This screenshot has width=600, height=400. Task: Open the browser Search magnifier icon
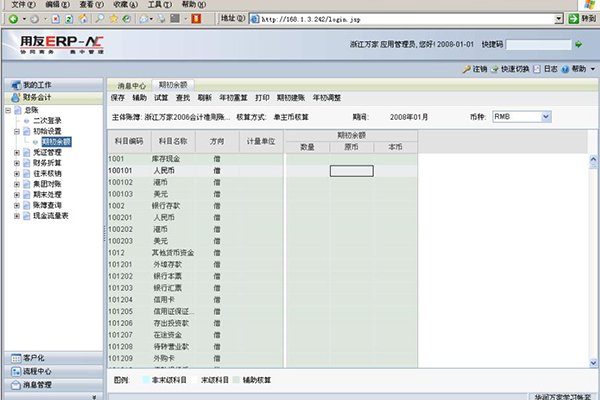point(99,18)
